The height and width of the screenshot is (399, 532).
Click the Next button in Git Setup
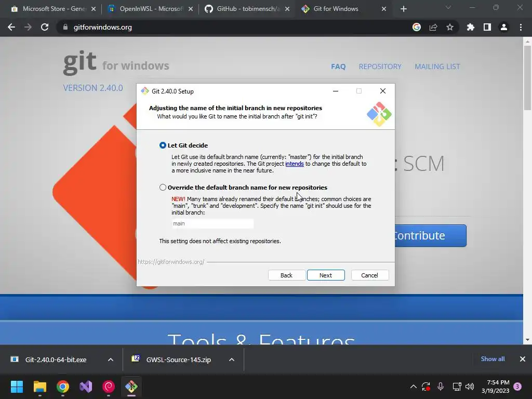coord(326,275)
